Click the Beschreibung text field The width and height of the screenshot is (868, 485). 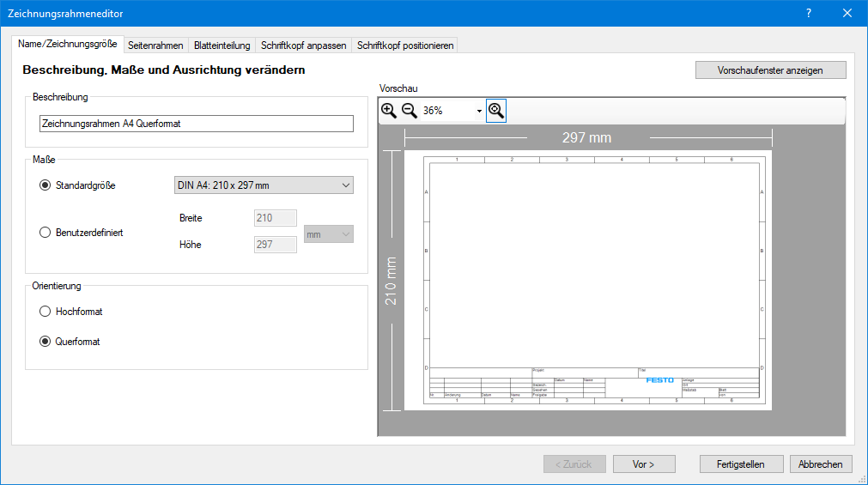(x=197, y=124)
